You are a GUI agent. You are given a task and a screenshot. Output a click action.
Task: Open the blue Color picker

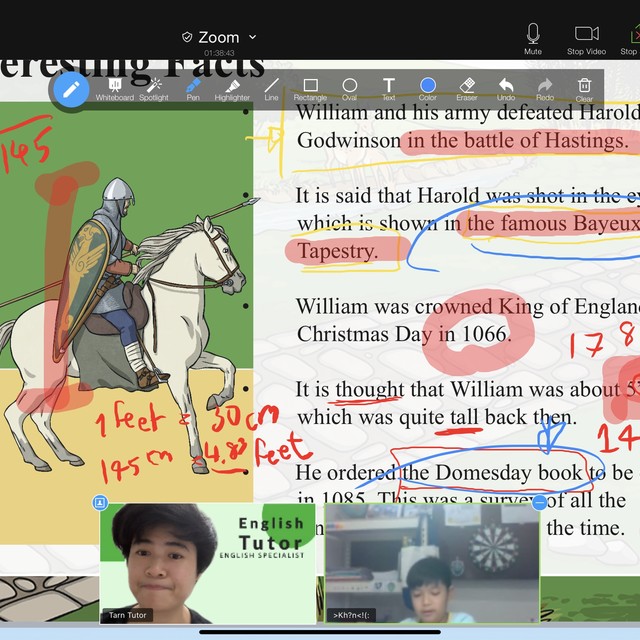[428, 89]
